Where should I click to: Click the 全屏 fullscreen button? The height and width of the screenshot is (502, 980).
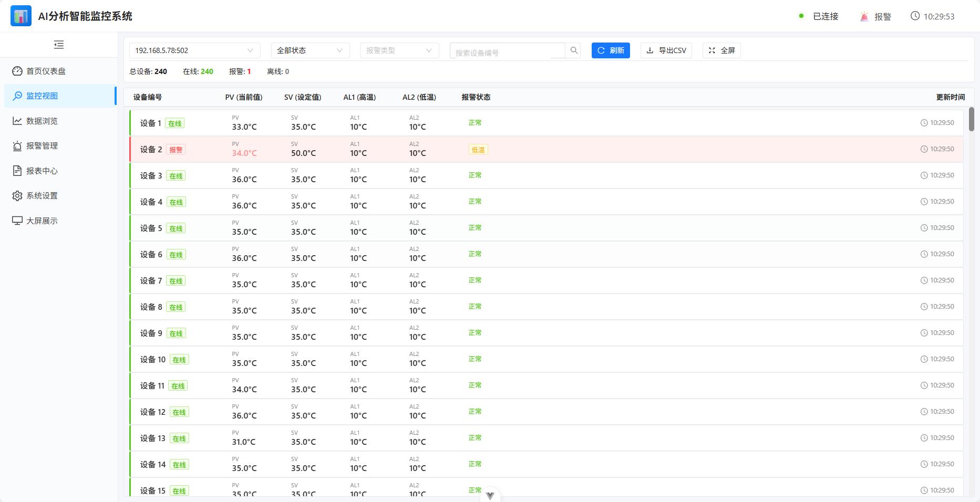(721, 50)
